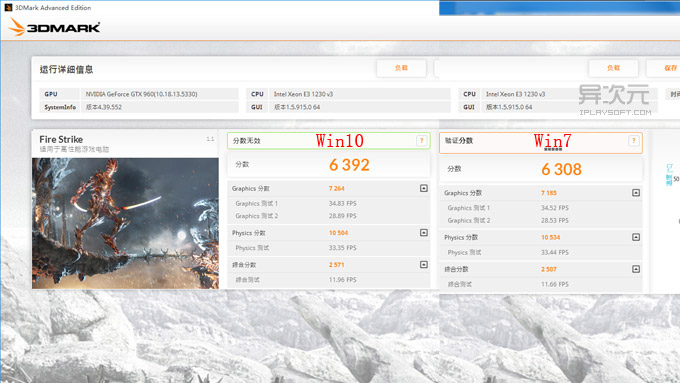680x383 pixels.
Task: Open the Fire Strike benchmark preview image
Action: [x=125, y=223]
